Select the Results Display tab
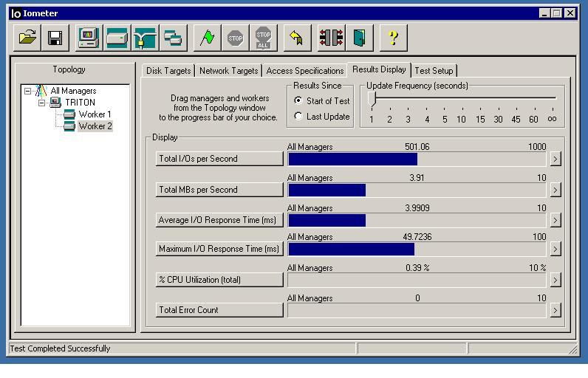This screenshot has width=588, height=378. click(x=379, y=69)
